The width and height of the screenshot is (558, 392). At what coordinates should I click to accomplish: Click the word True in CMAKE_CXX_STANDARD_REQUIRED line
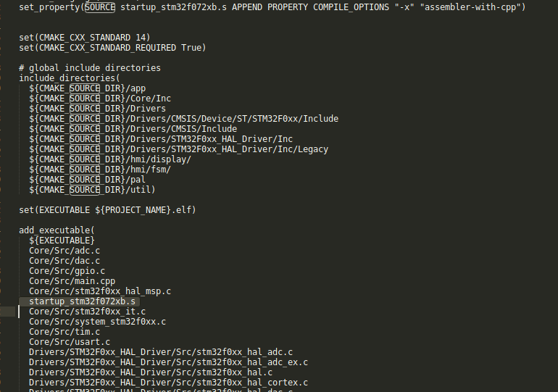coord(191,48)
